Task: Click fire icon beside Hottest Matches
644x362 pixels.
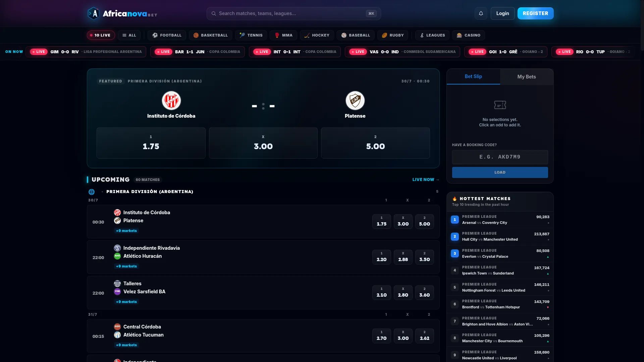Action: click(x=454, y=199)
